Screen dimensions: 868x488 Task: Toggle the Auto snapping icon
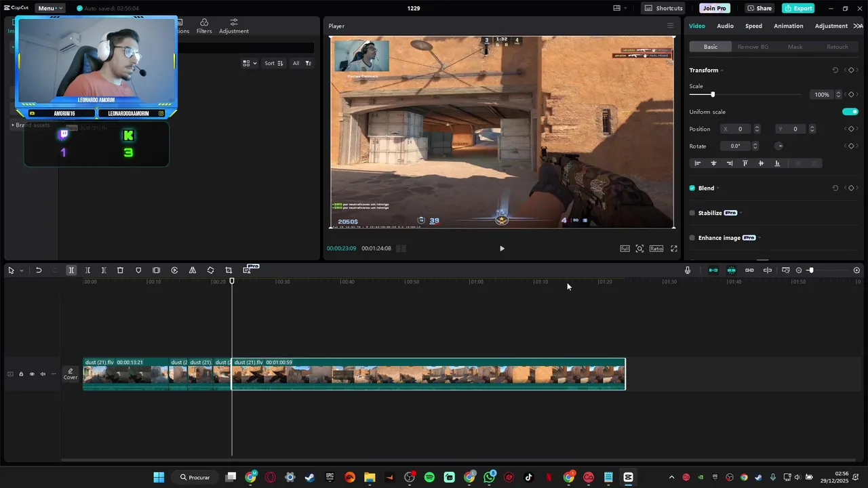(731, 270)
